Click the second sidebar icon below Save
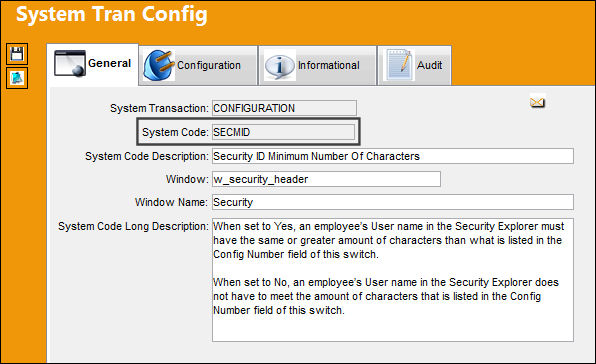Viewport: 596px width, 364px height. (17, 78)
